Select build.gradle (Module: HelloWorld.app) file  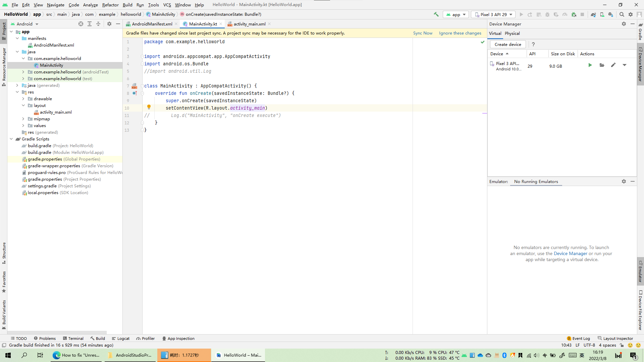tap(65, 152)
